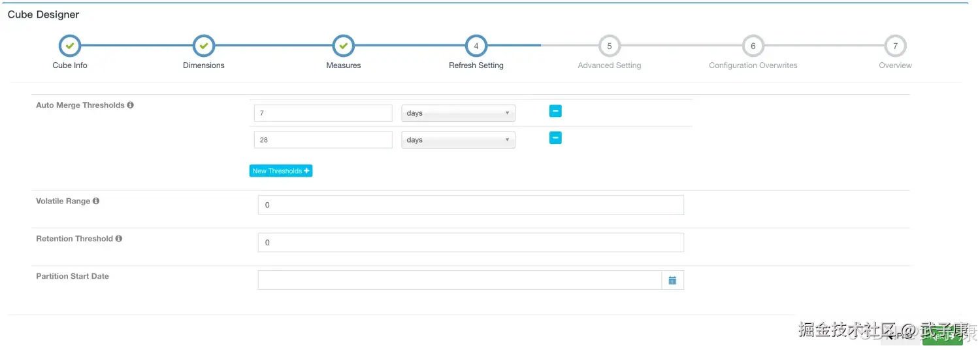Click the Advanced Setting step label
This screenshot has width=980, height=350.
click(x=610, y=65)
